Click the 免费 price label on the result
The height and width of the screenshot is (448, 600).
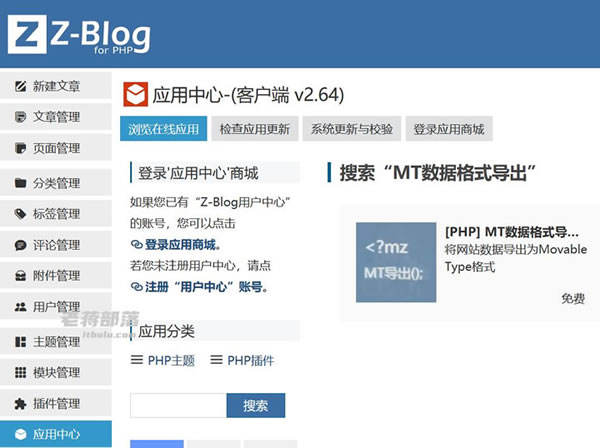point(573,298)
